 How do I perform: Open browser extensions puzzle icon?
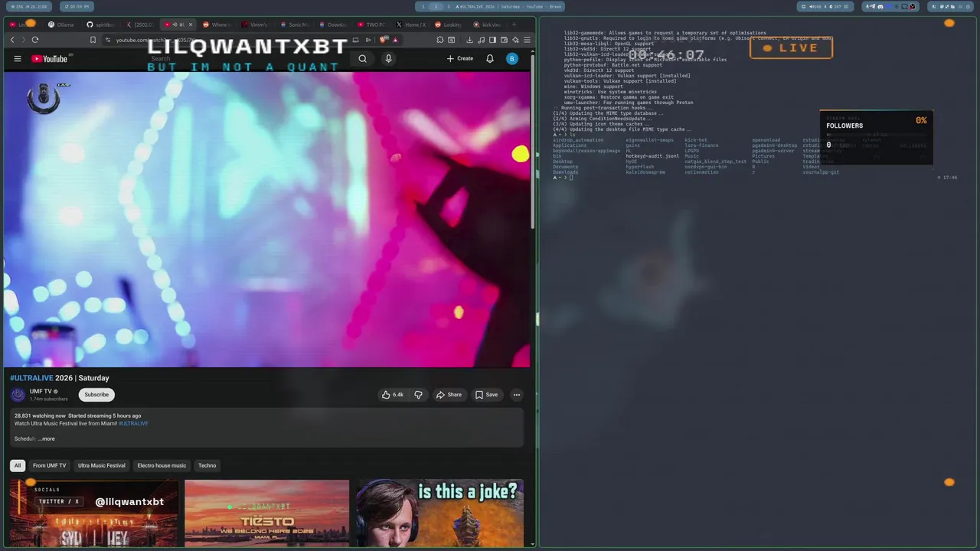[x=440, y=40]
